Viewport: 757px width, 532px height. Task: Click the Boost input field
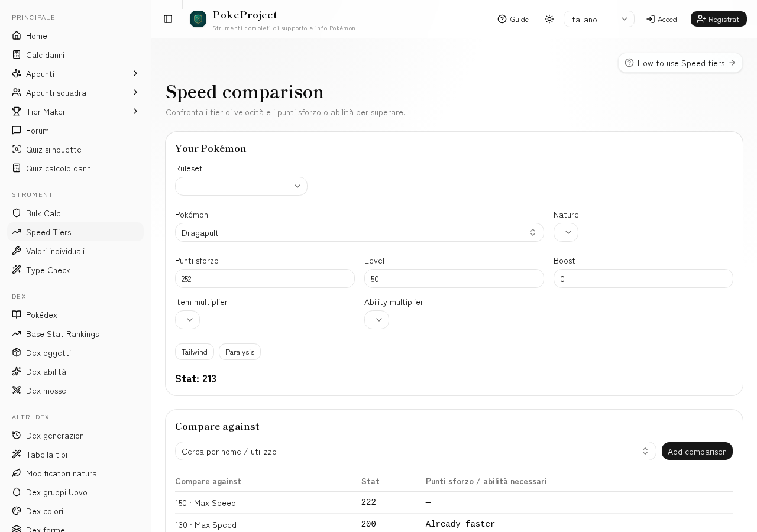click(643, 278)
